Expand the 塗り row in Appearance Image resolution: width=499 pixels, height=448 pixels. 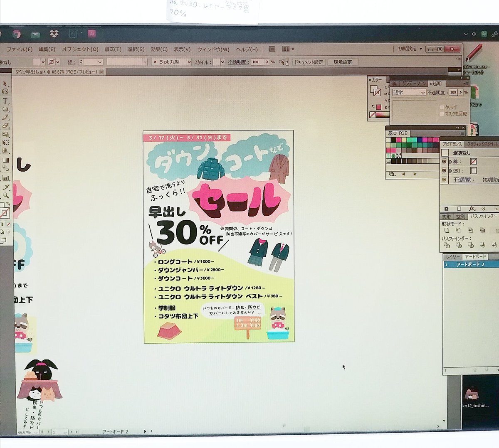pyautogui.click(x=451, y=171)
